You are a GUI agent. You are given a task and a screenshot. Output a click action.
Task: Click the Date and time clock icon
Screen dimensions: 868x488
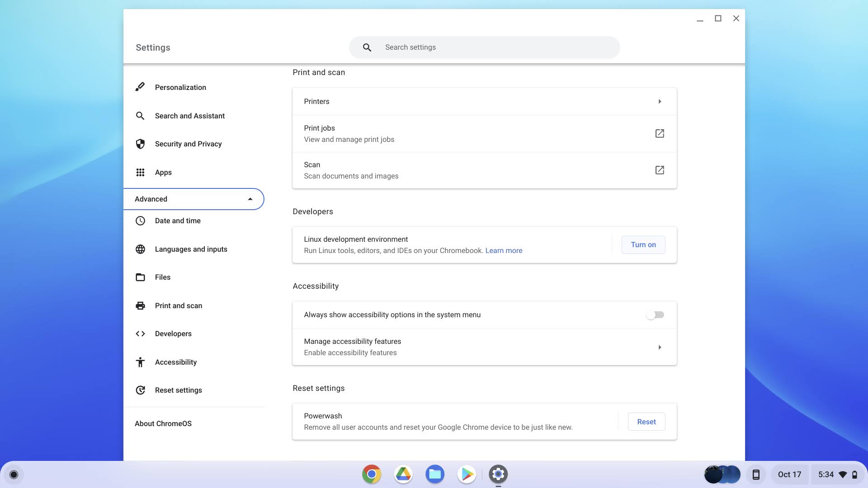140,221
